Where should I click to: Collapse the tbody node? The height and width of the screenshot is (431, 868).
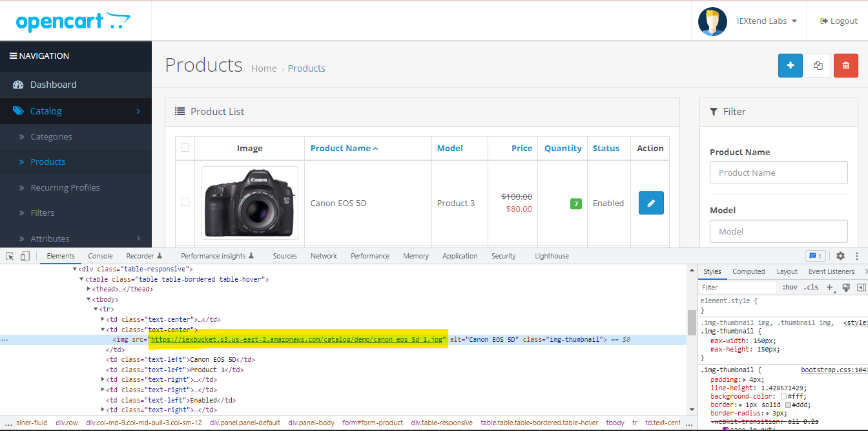coord(88,299)
